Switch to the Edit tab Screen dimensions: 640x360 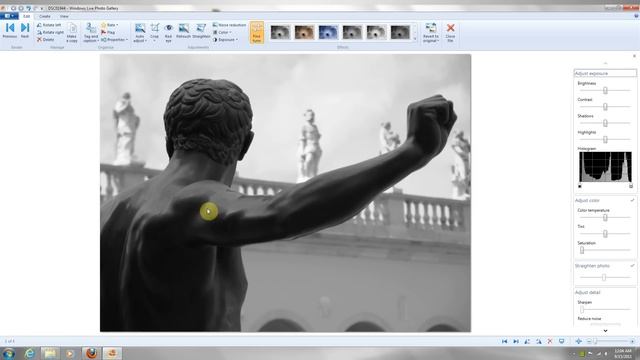27,16
